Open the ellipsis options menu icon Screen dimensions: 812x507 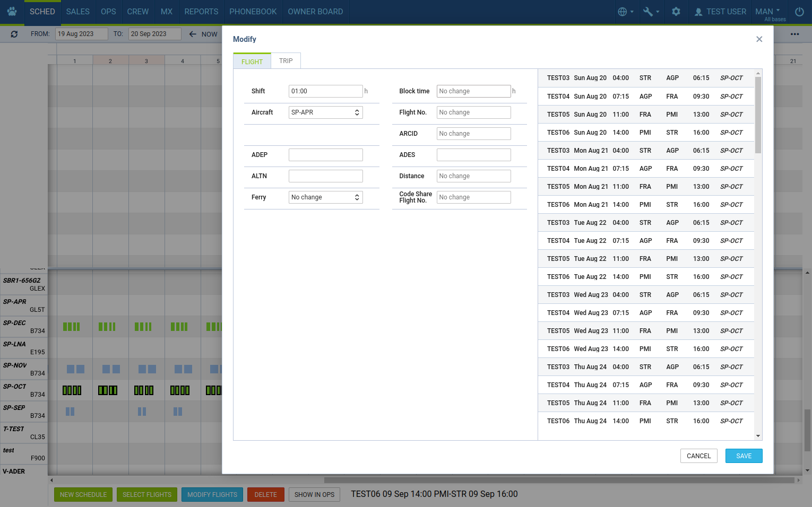(x=794, y=33)
